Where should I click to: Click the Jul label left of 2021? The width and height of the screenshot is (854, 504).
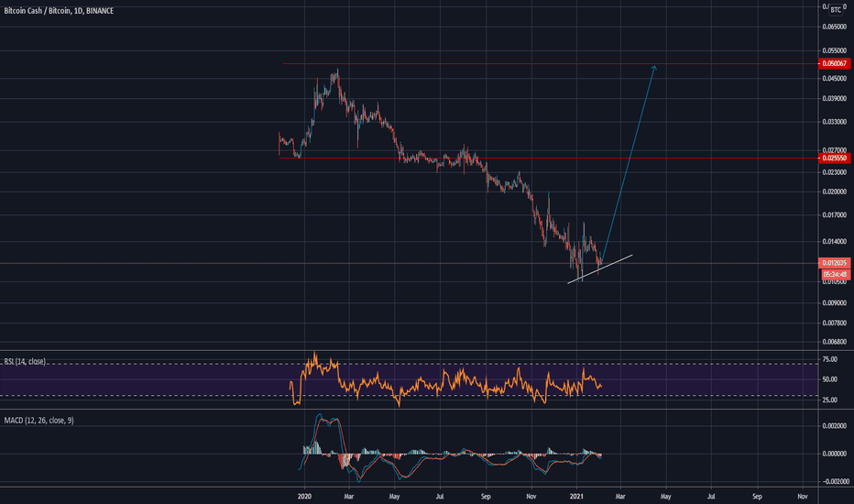pyautogui.click(x=440, y=497)
